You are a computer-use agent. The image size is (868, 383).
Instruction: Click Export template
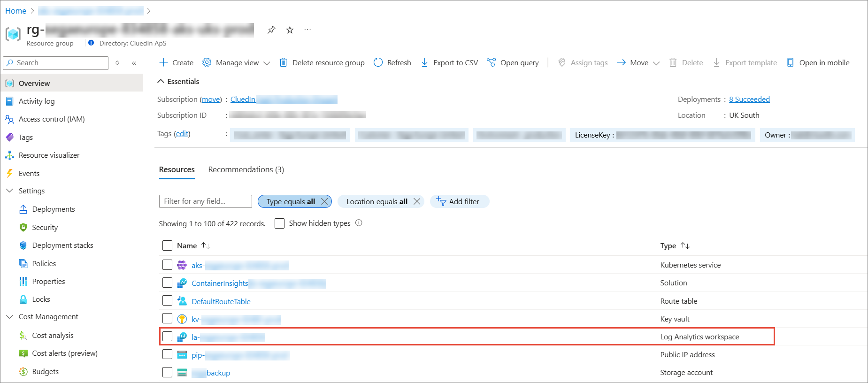[x=745, y=62]
